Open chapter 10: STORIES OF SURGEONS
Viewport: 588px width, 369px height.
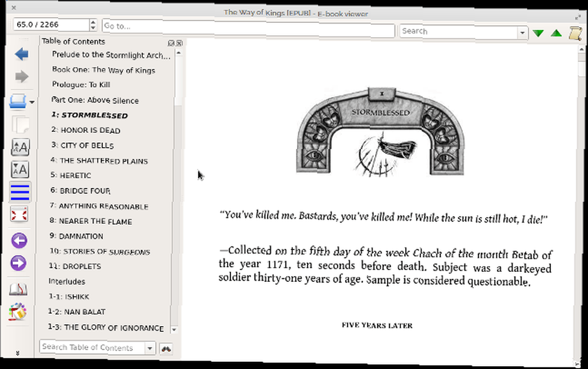(100, 251)
